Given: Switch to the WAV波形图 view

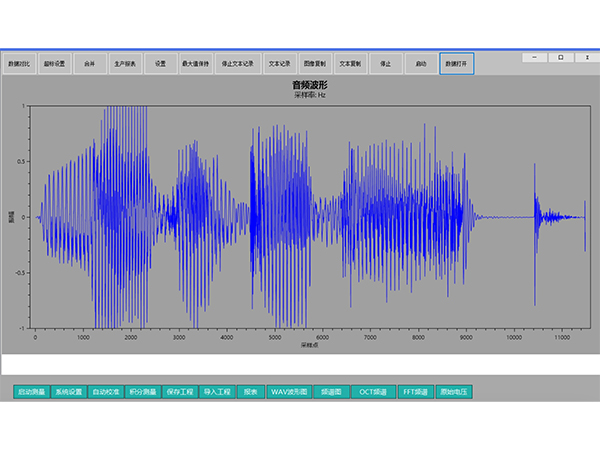Looking at the screenshot, I should click(290, 392).
